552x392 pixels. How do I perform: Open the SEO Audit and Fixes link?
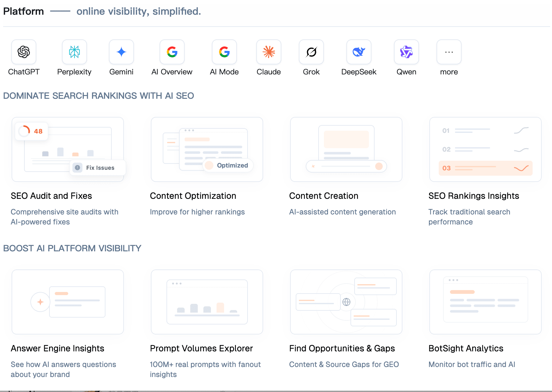tap(51, 196)
